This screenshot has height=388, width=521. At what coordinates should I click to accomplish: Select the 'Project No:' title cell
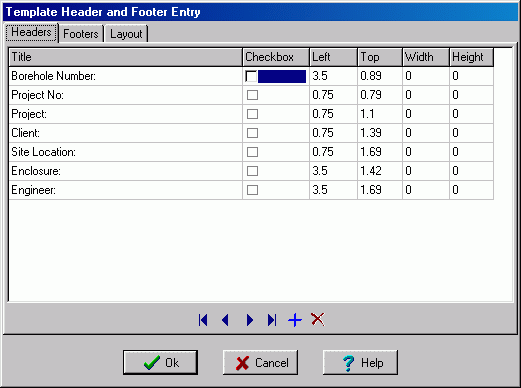coord(126,95)
